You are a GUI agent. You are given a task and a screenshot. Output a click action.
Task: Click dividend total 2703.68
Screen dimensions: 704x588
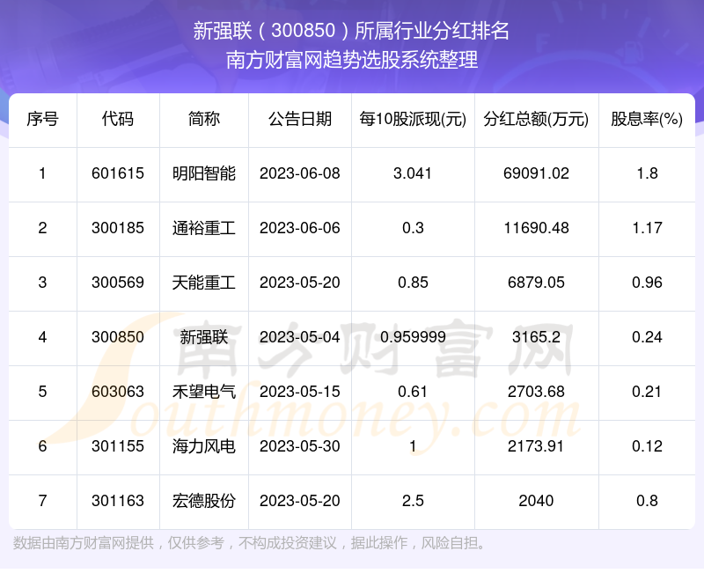[x=536, y=392]
